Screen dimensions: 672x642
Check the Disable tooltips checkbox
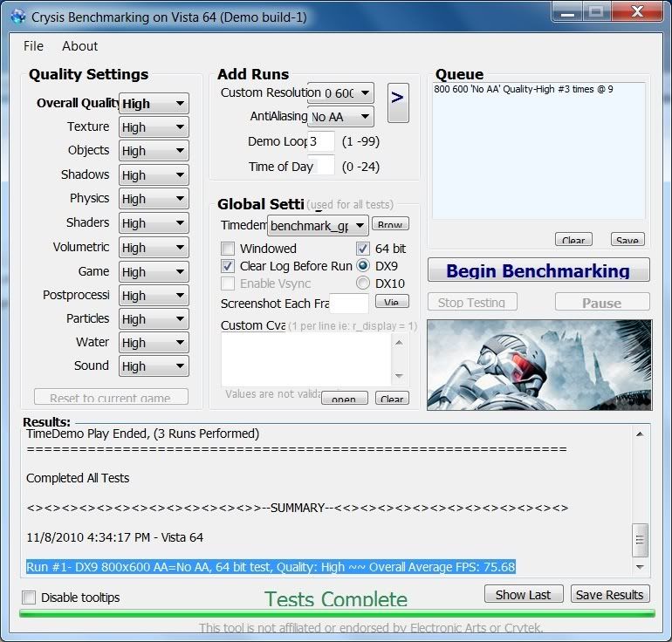29,598
